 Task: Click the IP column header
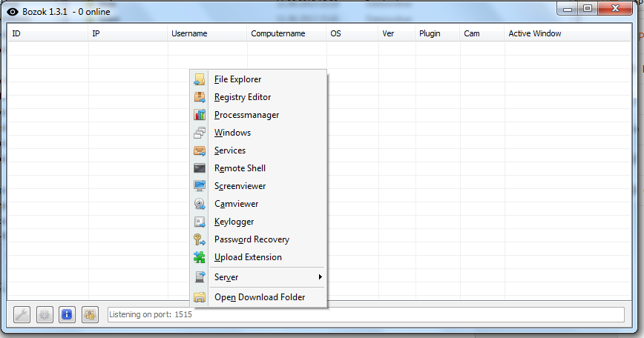[96, 33]
